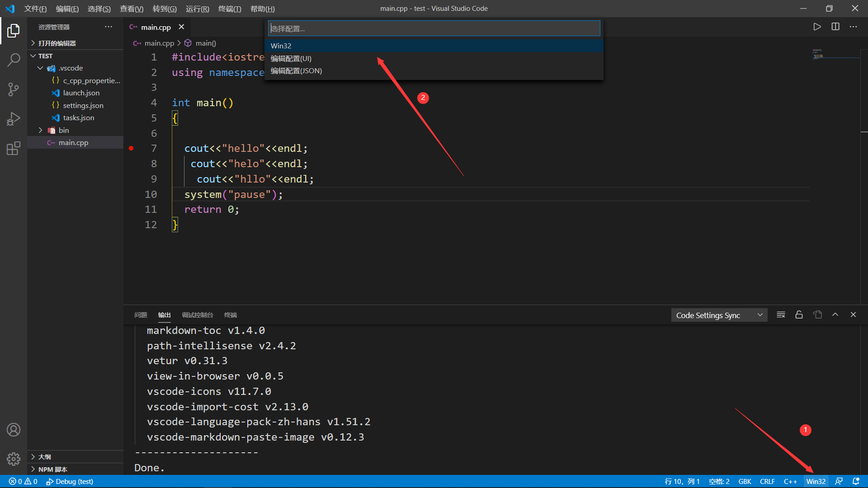Click the code minimap preview
868x488 pixels.
818,54
